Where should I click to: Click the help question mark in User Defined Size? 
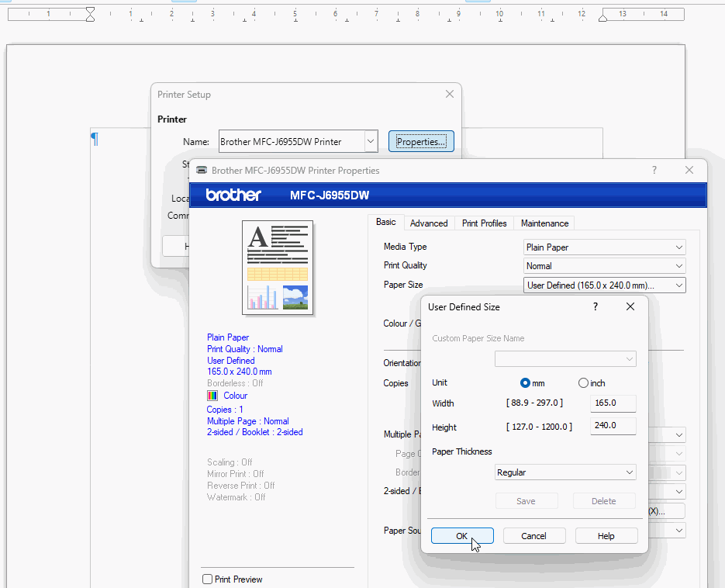[x=596, y=306]
